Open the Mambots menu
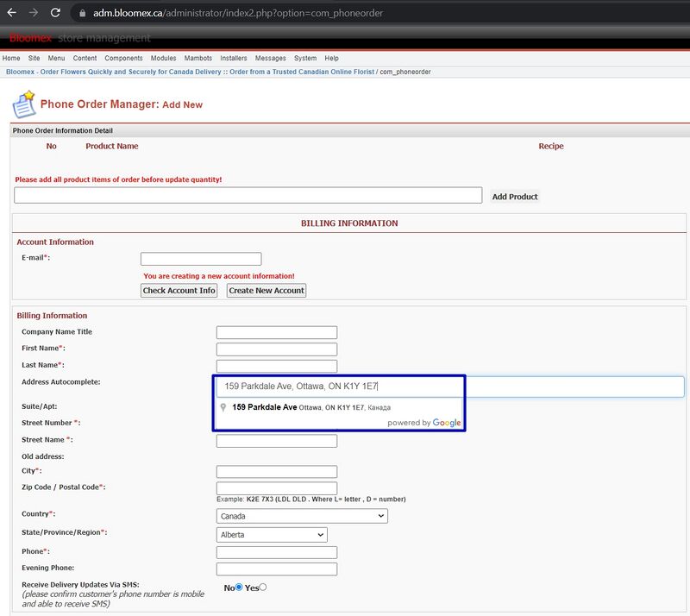This screenshot has width=690, height=616. click(198, 58)
